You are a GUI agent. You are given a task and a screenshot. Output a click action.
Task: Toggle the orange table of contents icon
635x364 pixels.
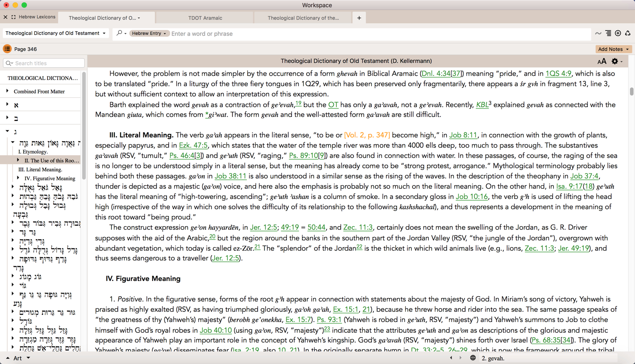(7, 49)
